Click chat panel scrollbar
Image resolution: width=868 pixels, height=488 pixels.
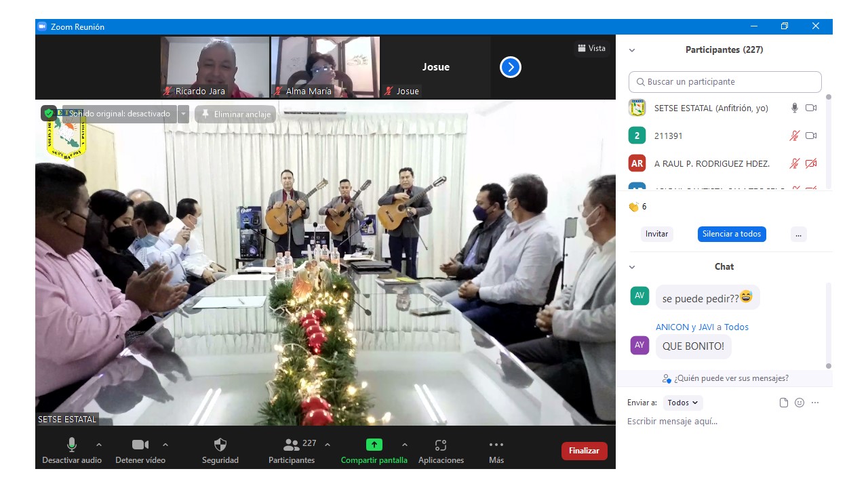[x=828, y=325]
